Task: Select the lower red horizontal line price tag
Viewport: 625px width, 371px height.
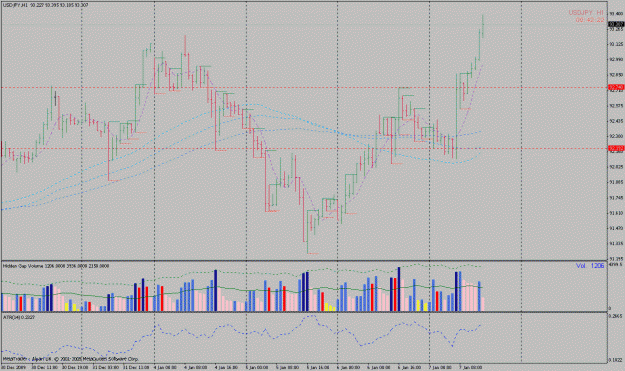Action: 616,148
